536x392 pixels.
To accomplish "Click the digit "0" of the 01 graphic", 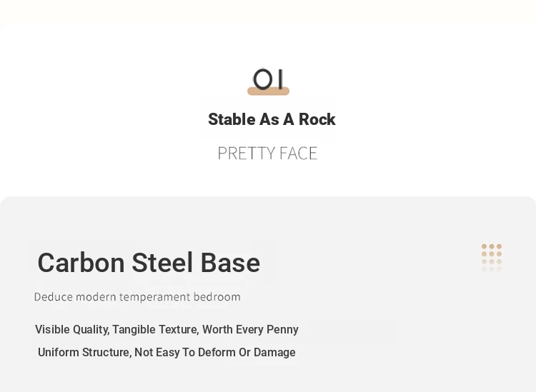I will click(262, 79).
